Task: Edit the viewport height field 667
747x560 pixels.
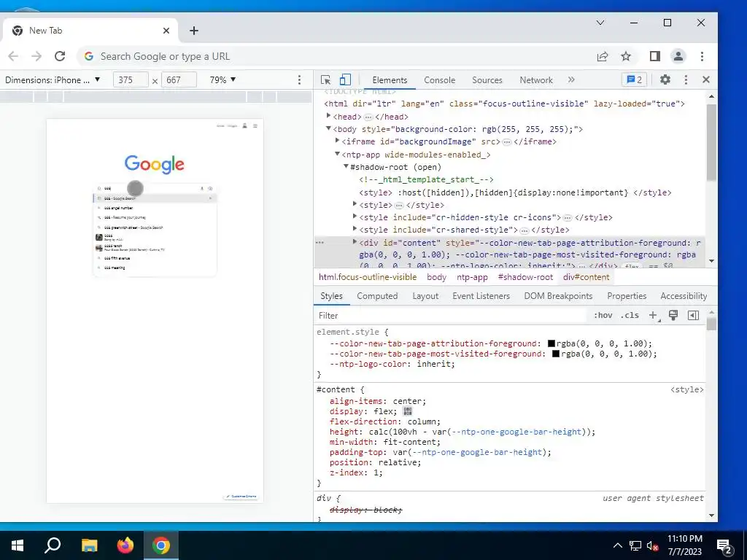Action: [179, 79]
